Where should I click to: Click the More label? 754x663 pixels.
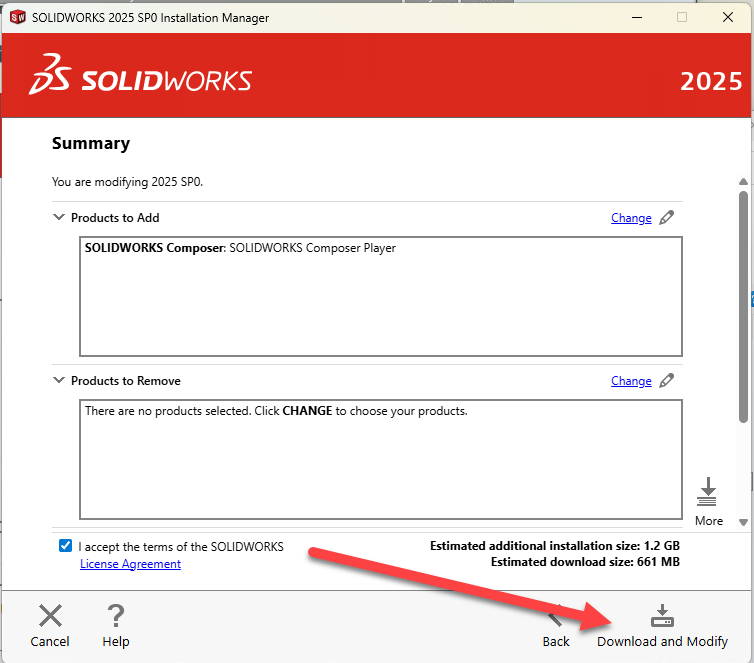(x=709, y=521)
